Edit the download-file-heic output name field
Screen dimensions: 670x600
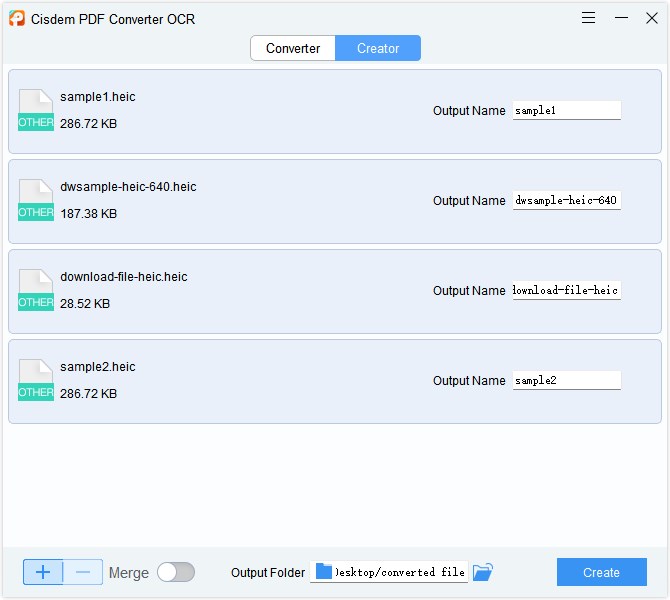tap(567, 290)
